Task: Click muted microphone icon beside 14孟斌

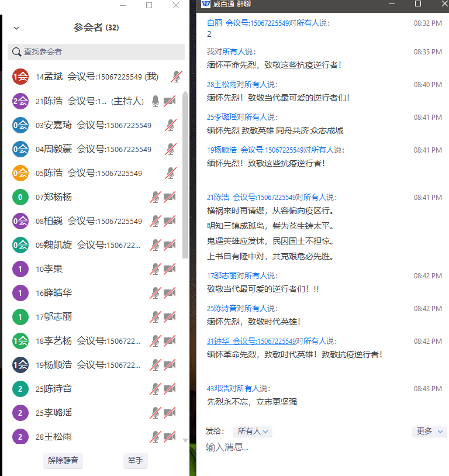Action: pos(176,77)
